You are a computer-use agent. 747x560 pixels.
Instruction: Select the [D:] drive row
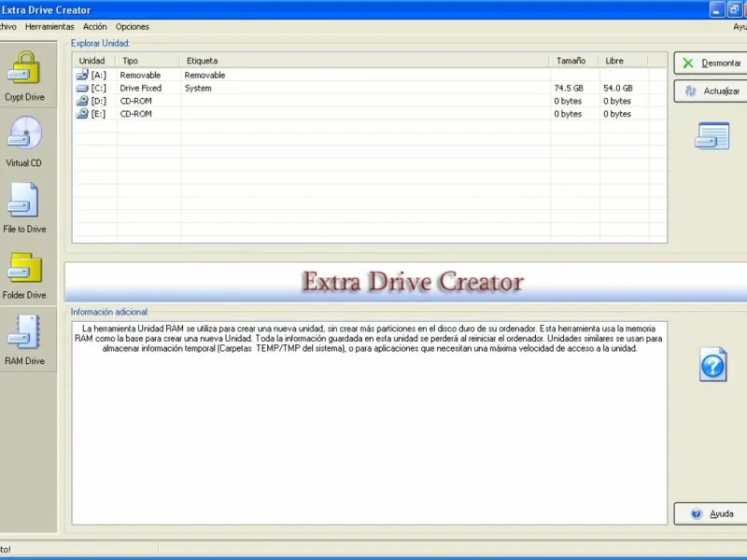(369, 101)
